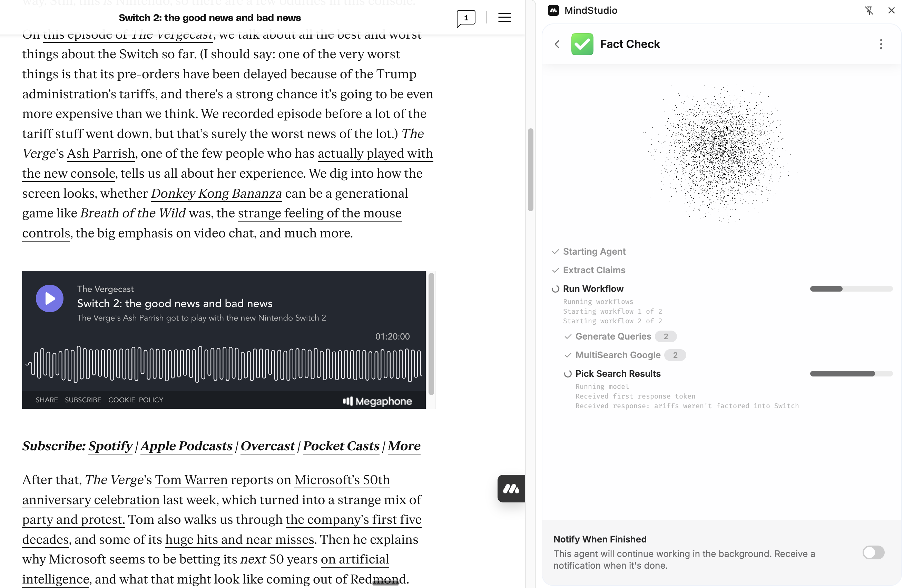Expand the Generate Queries step
904x588 pixels.
coord(613,336)
